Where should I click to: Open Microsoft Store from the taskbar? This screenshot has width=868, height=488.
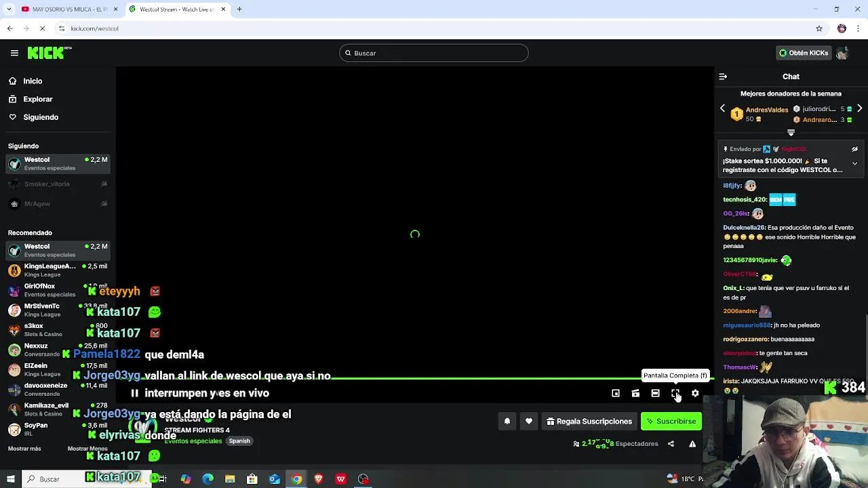click(x=252, y=479)
